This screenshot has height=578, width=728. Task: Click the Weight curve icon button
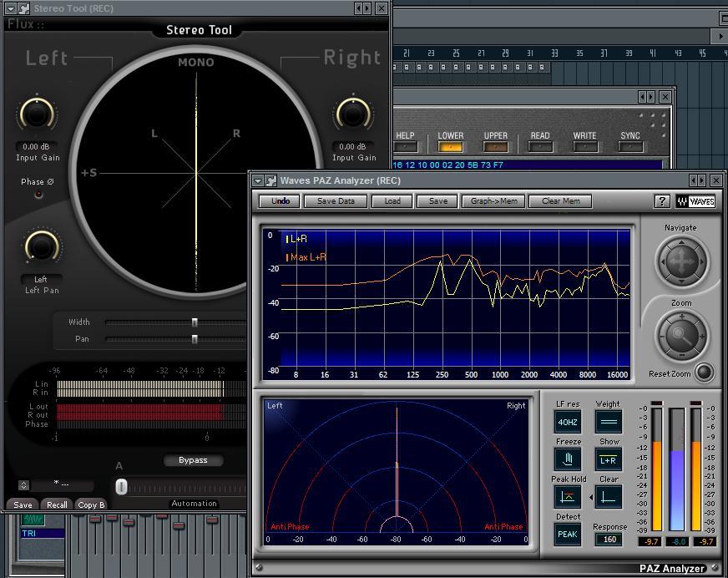click(x=609, y=422)
